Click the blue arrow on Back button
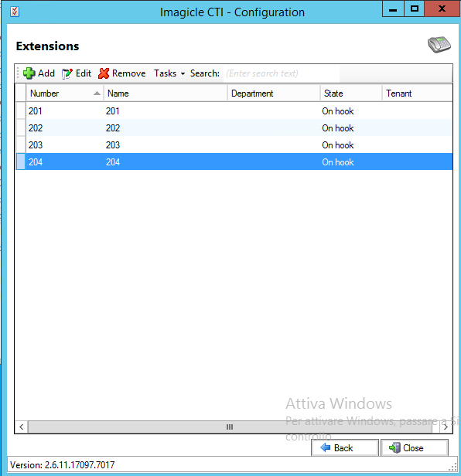Viewport: 461px width, 476px height. click(x=326, y=447)
